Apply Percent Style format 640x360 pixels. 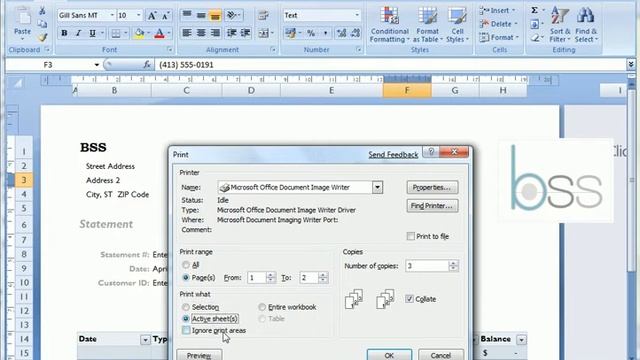[311, 33]
